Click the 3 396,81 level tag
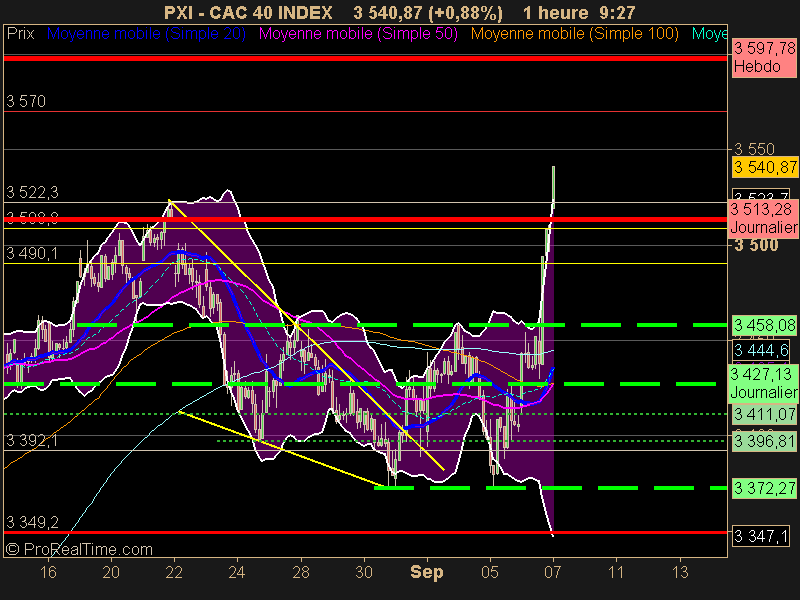Viewport: 800px width, 600px height. pos(764,441)
